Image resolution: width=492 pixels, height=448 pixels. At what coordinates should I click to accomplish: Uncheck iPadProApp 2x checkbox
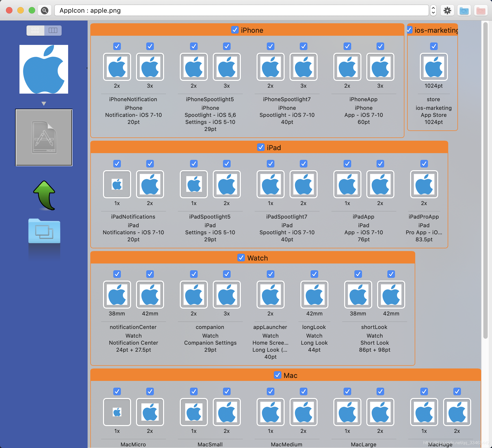click(x=424, y=164)
